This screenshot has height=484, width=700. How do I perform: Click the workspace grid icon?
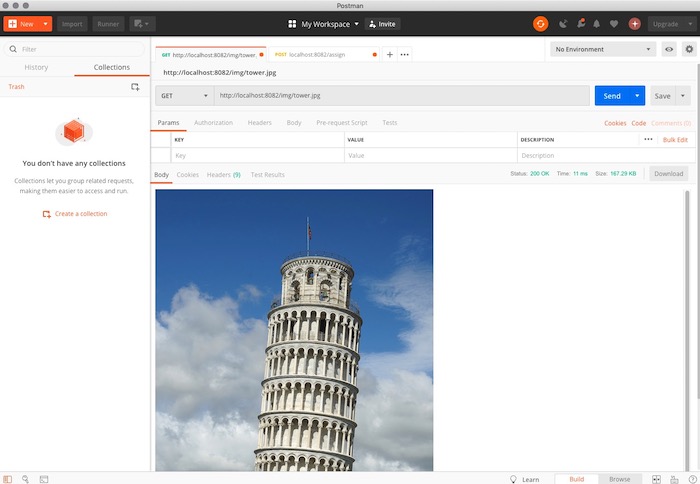click(x=292, y=24)
